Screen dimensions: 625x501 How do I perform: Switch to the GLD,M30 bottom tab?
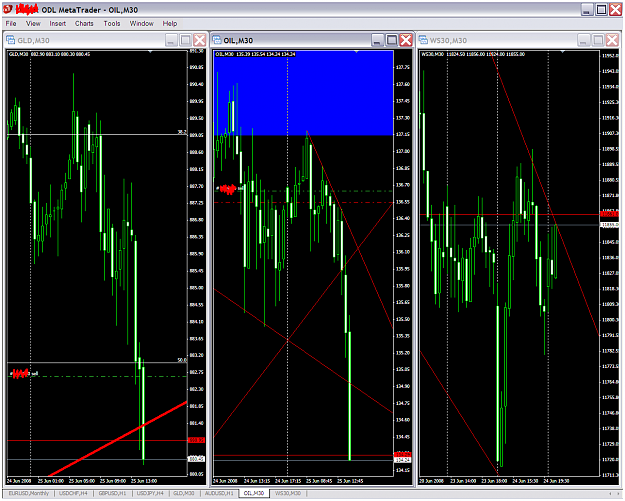point(184,493)
